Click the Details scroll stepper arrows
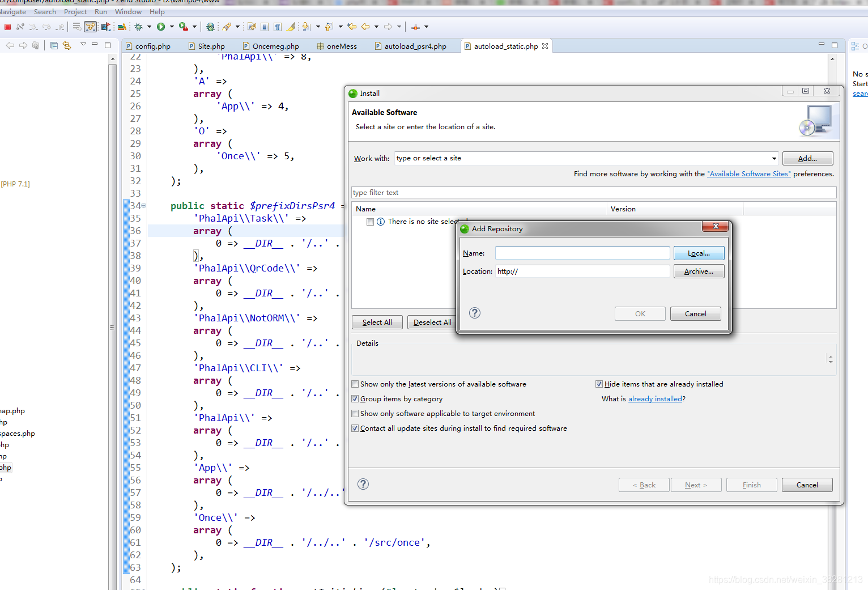This screenshot has width=868, height=590. 831,359
